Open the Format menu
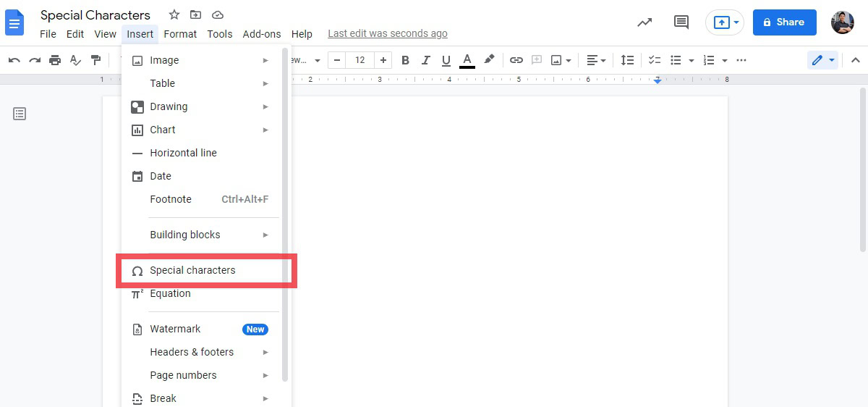Image resolution: width=868 pixels, height=407 pixels. [x=180, y=34]
